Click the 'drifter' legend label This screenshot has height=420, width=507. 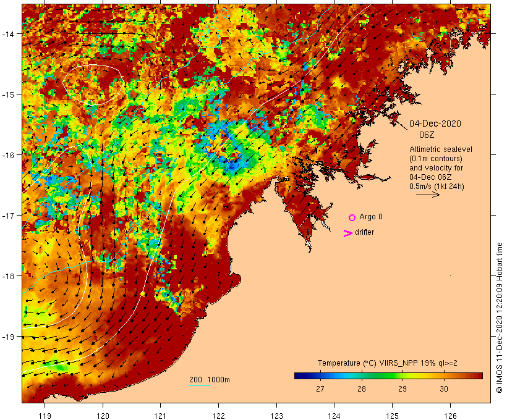point(364,232)
